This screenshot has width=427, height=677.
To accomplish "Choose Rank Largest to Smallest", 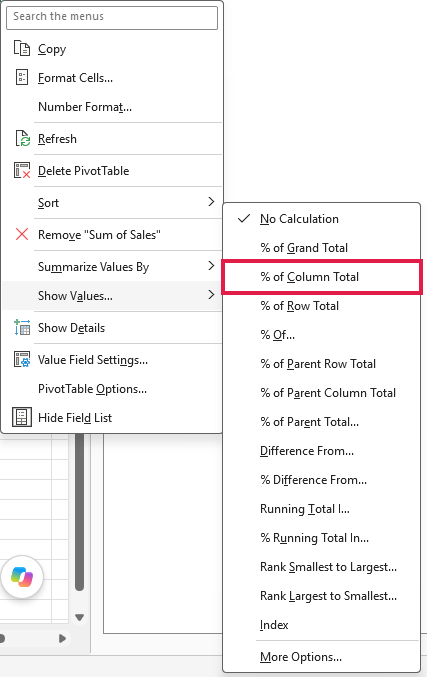I will 328,596.
